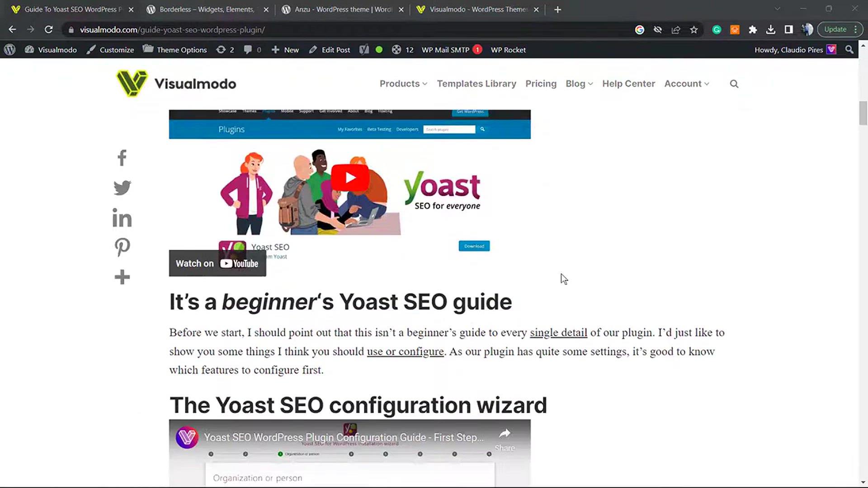
Task: Open more sharing options plus icon
Action: [x=122, y=277]
